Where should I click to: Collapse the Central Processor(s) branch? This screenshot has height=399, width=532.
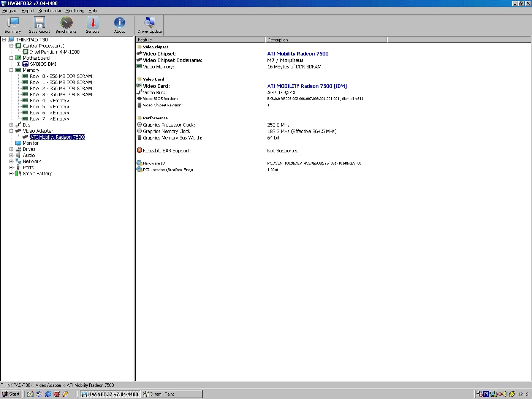(x=11, y=46)
